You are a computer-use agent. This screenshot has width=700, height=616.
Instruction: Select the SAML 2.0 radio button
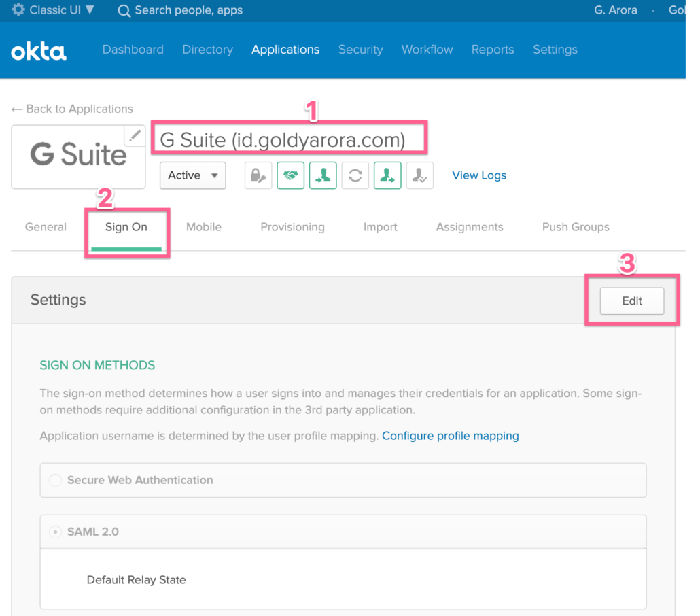(55, 532)
